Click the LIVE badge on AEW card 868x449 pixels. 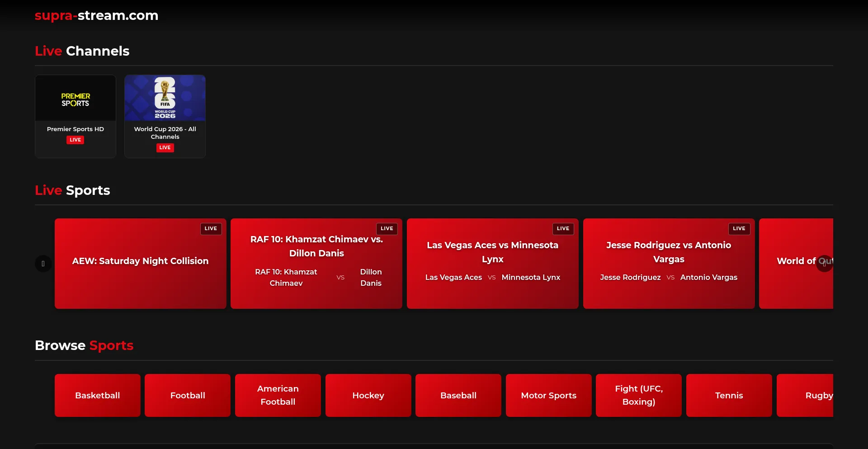click(211, 229)
